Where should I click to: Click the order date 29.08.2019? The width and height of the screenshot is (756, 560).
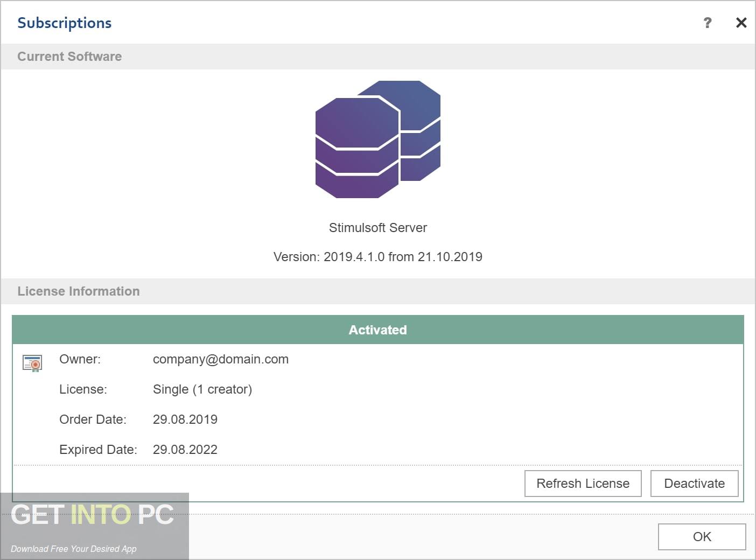point(185,419)
